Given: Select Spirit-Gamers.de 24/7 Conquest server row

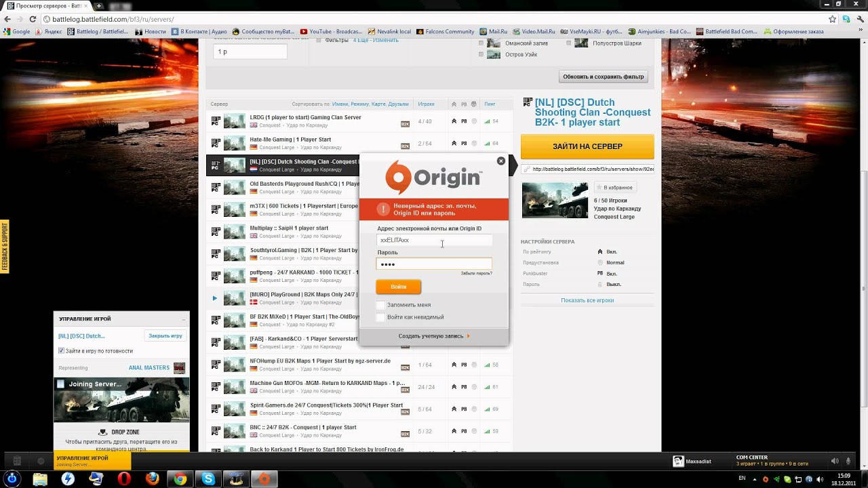Looking at the screenshot, I should tap(359, 409).
